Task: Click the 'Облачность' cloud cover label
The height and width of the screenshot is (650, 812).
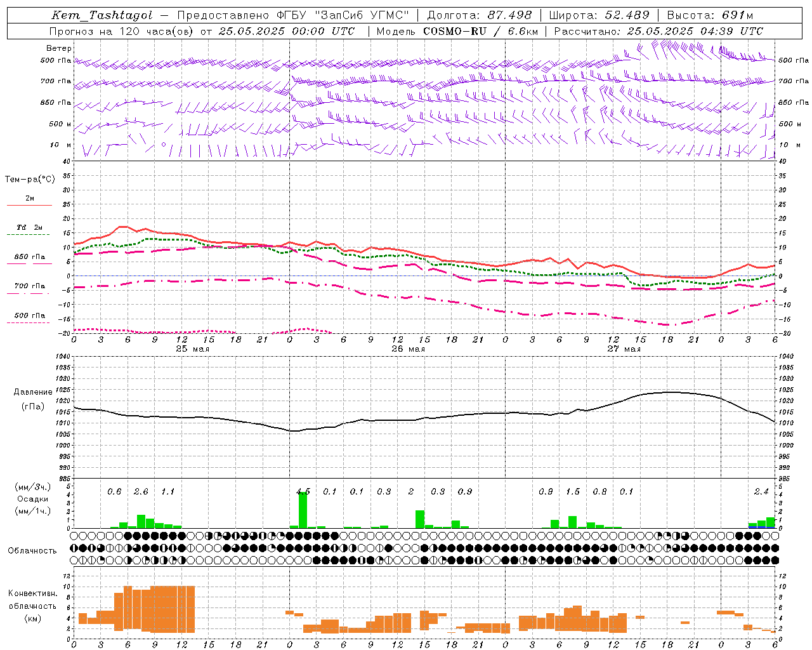Action: [32, 551]
